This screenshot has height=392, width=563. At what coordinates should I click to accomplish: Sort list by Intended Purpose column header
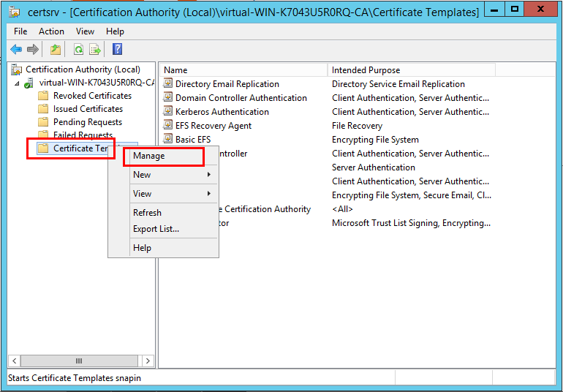pos(411,70)
